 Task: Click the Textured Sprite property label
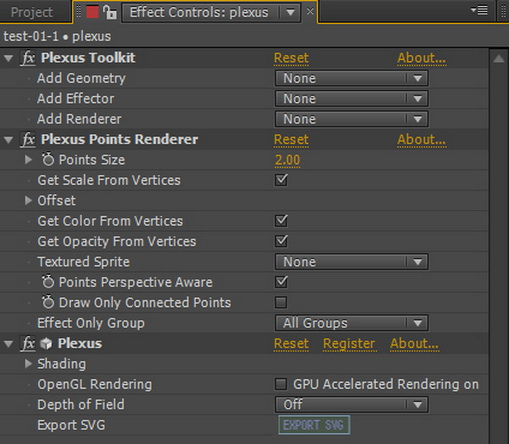pos(83,262)
